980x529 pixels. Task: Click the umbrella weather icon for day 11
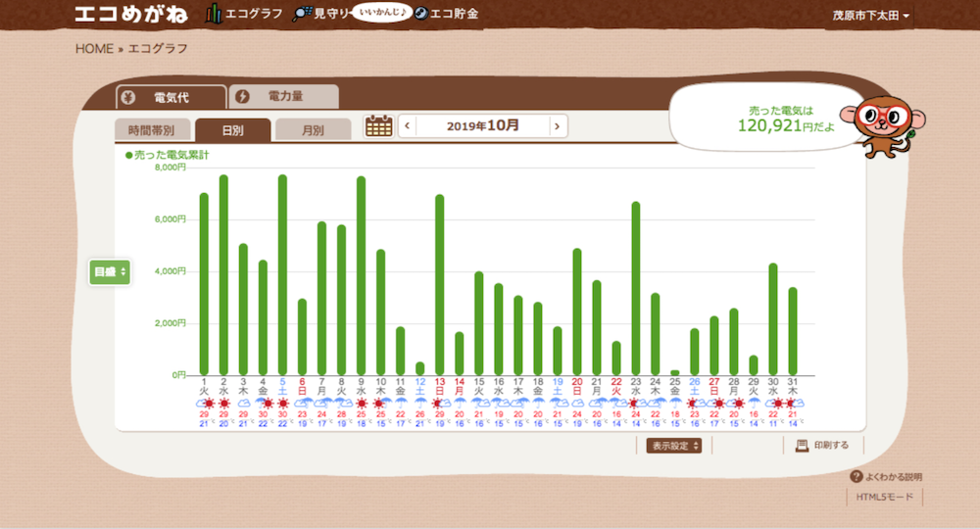[400, 404]
